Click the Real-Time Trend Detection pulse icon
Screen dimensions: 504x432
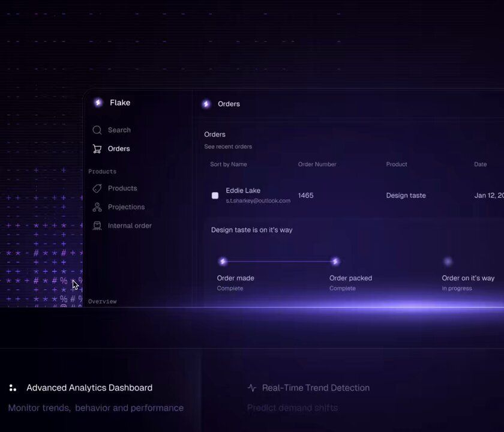pos(252,388)
